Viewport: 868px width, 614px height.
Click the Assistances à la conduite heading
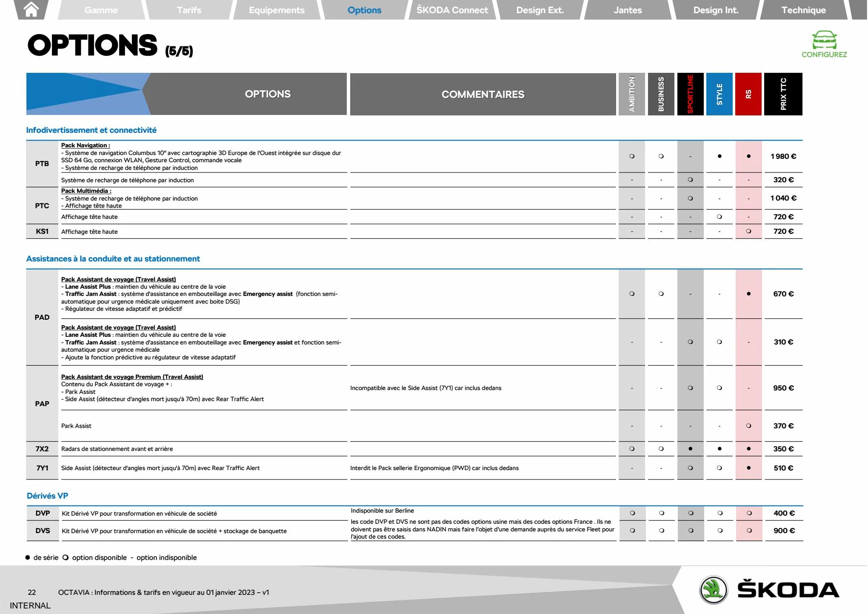pyautogui.click(x=113, y=259)
